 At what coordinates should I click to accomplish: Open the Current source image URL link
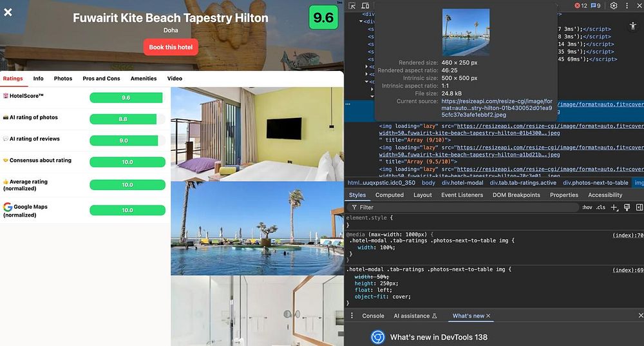coord(497,108)
